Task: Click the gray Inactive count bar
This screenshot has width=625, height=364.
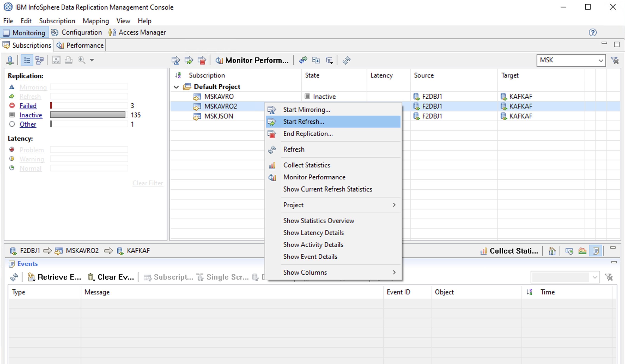Action: (x=88, y=115)
